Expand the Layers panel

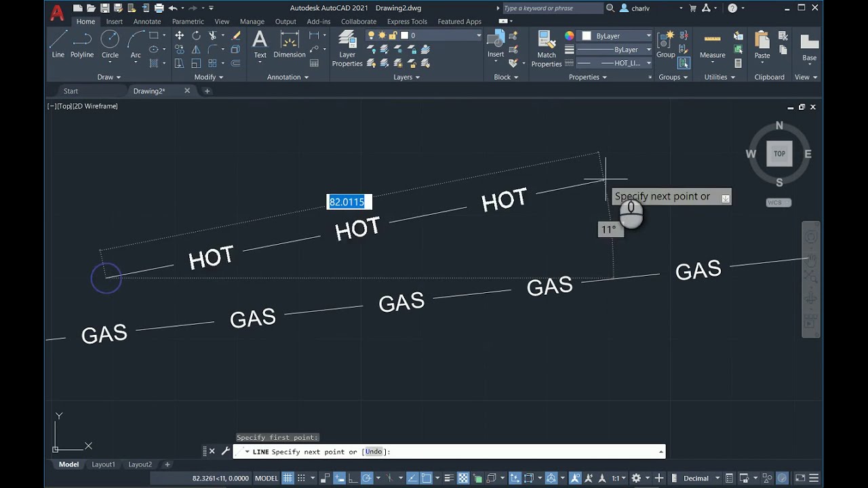pyautogui.click(x=406, y=77)
